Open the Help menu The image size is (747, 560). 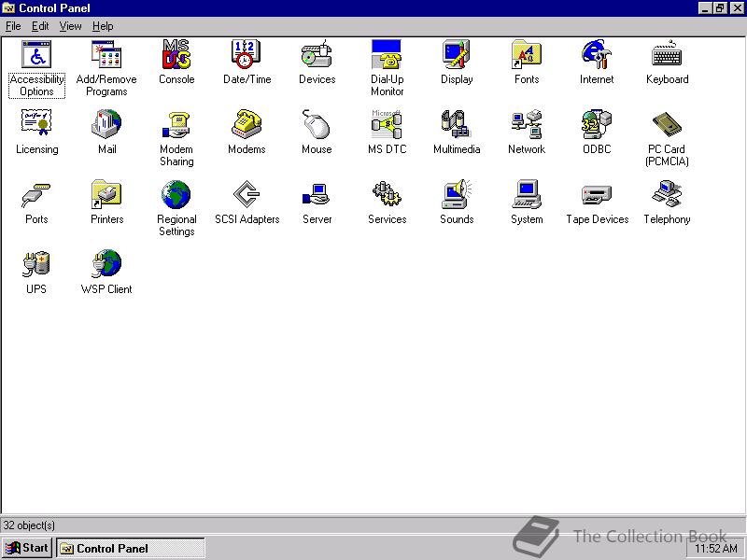tap(103, 26)
